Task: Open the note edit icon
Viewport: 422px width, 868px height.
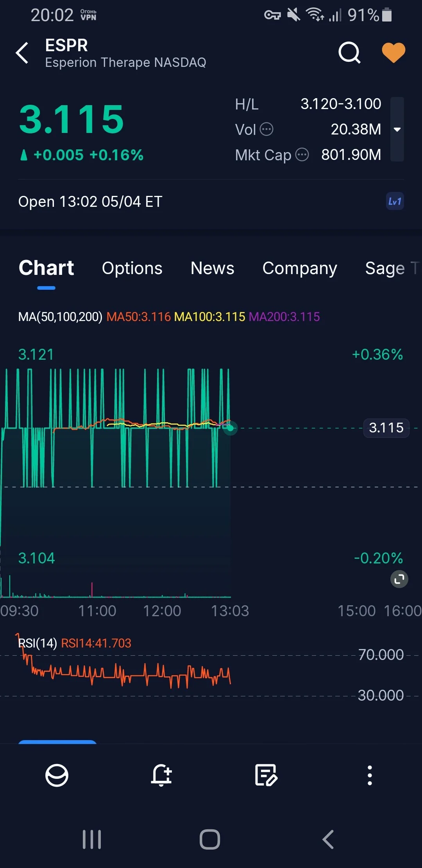Action: (x=266, y=775)
